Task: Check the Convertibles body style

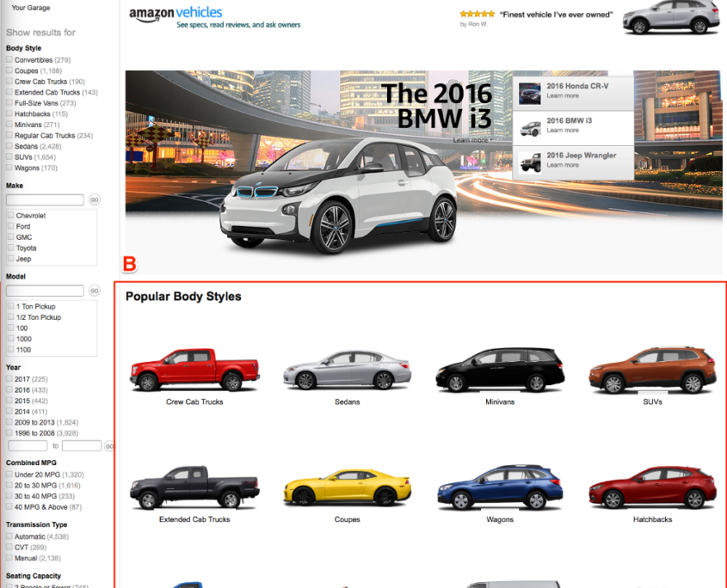Action: tap(9, 60)
